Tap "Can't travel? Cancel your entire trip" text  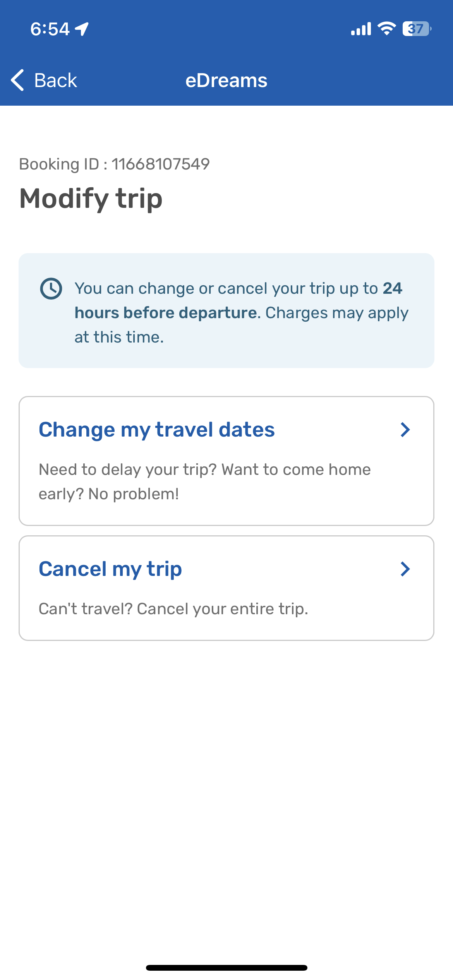(x=173, y=609)
